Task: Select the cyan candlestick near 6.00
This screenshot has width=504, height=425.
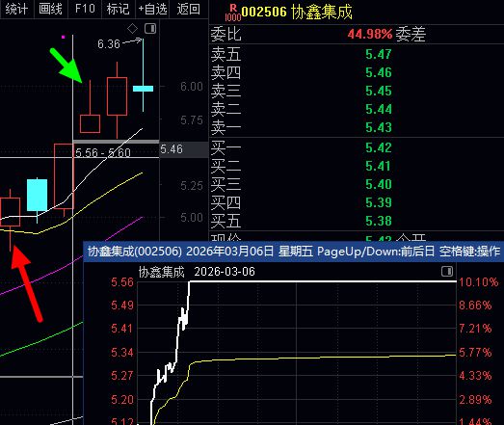Action: click(x=143, y=89)
